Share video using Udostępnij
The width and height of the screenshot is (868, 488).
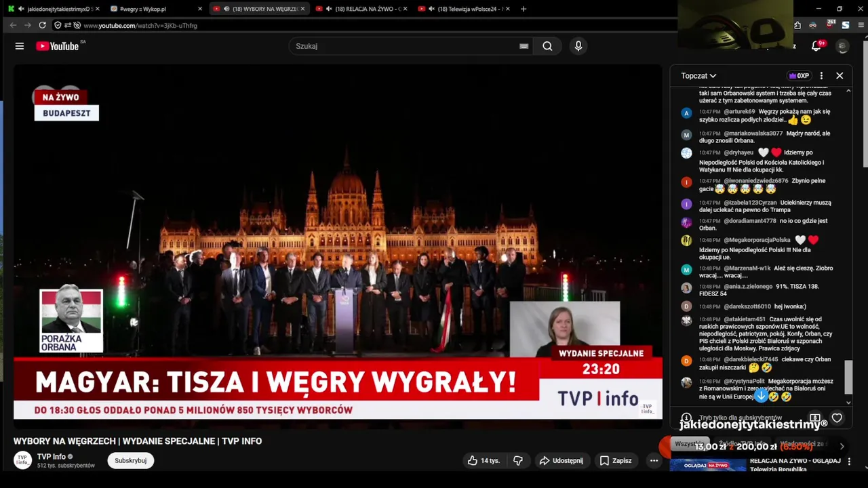[x=561, y=460]
